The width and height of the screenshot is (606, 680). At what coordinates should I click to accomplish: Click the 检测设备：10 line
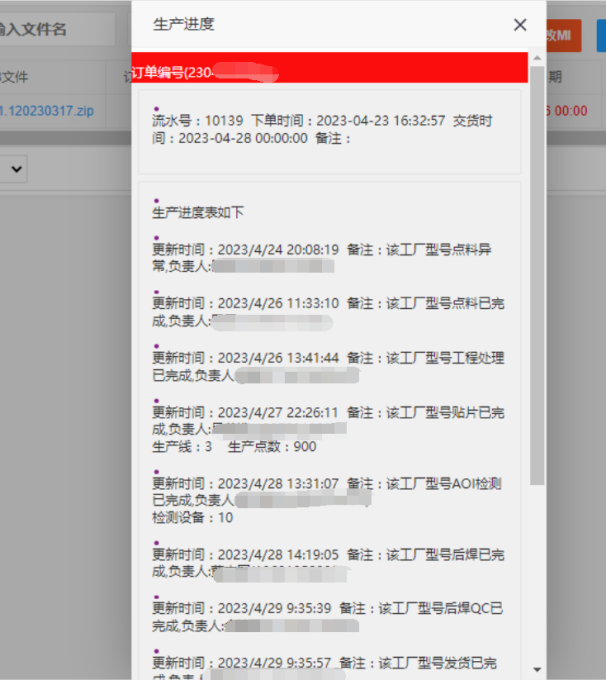193,517
